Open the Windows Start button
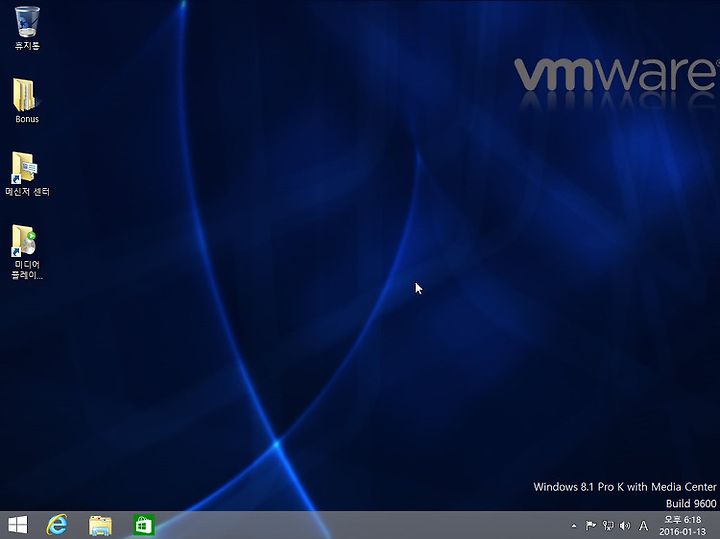This screenshot has height=539, width=720. click(18, 525)
